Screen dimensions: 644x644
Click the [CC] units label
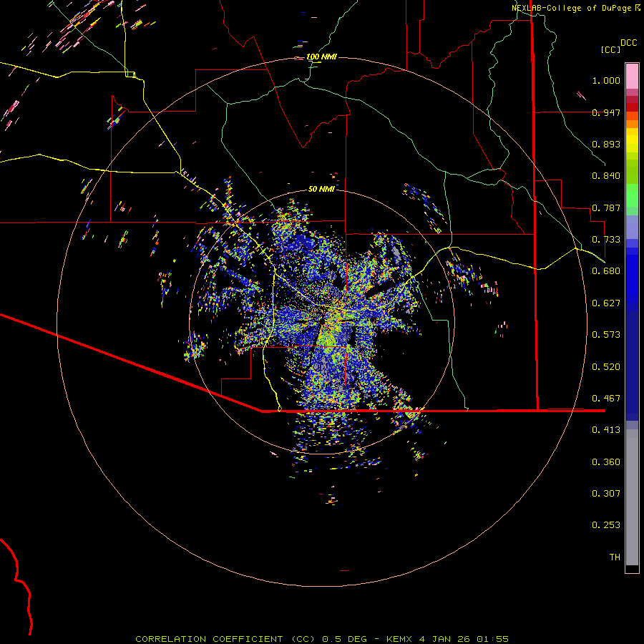[611, 49]
